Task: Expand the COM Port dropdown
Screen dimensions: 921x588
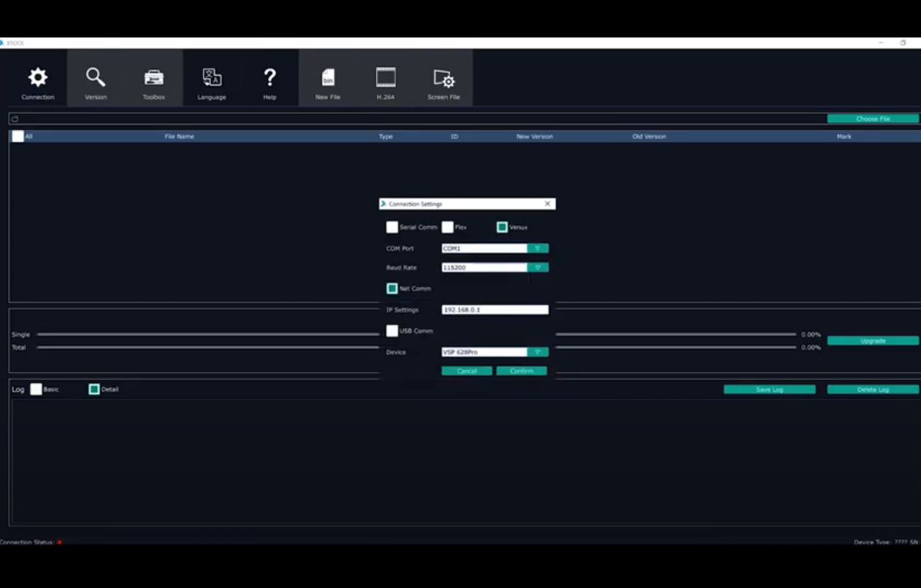Action: coord(537,248)
